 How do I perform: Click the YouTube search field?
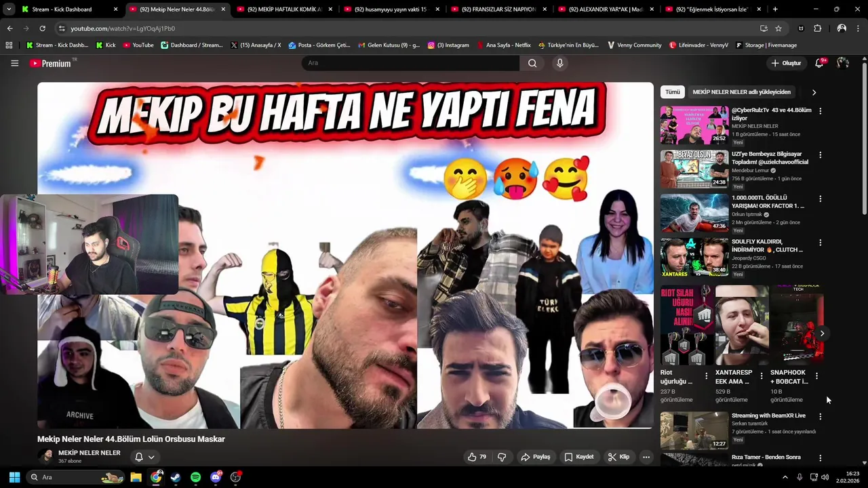pyautogui.click(x=410, y=63)
